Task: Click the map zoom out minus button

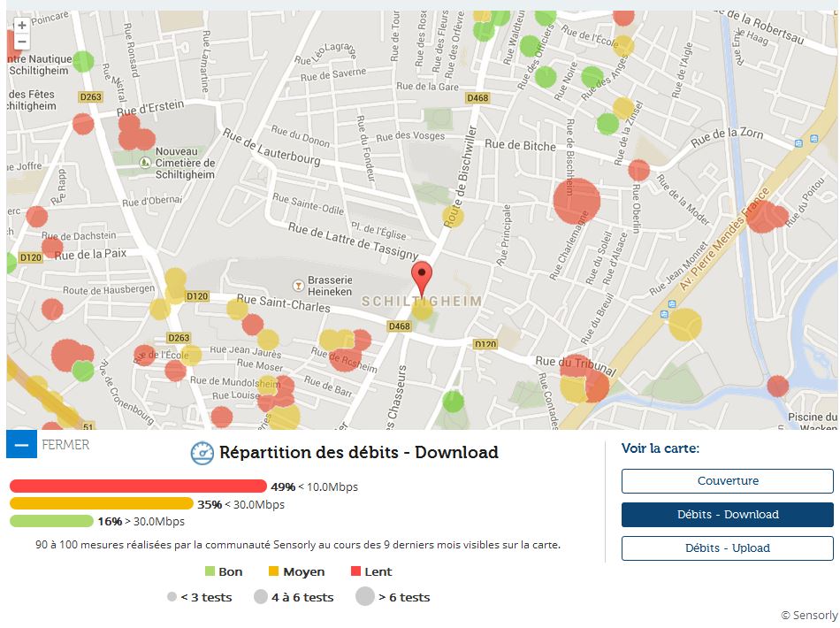Action: click(x=21, y=42)
